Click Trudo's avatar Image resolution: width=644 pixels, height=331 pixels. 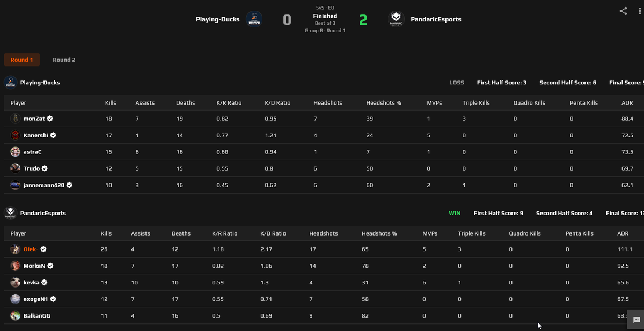coord(15,168)
